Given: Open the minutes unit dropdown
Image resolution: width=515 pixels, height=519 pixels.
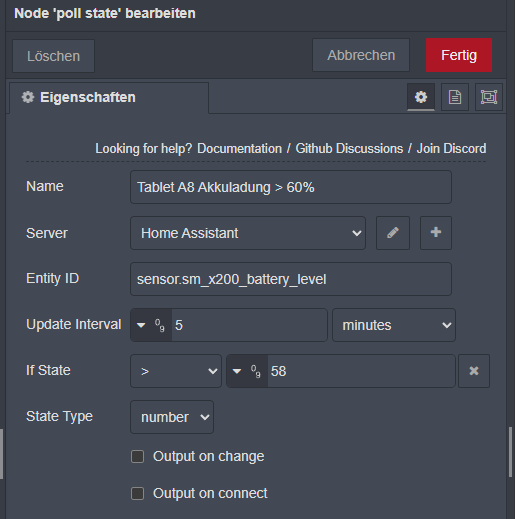Looking at the screenshot, I should click(x=394, y=325).
